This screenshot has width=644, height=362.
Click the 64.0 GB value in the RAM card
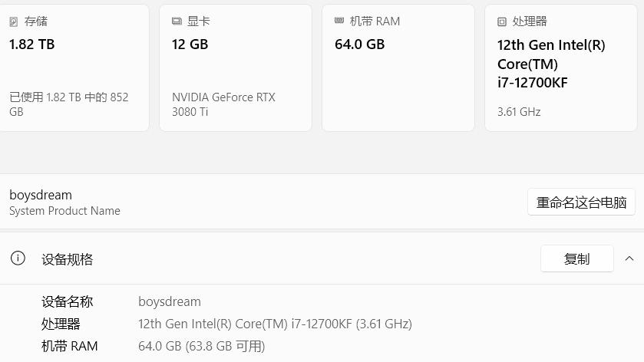[x=359, y=44]
